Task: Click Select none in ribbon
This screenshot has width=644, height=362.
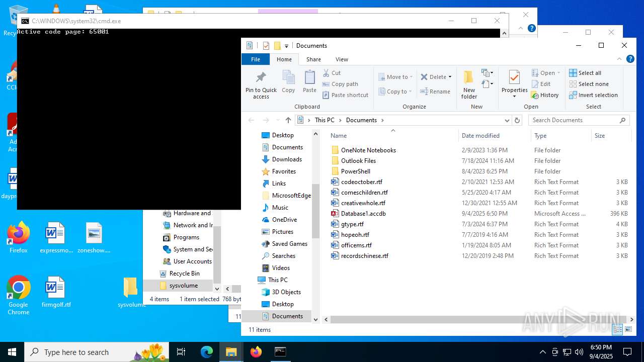Action: point(589,84)
